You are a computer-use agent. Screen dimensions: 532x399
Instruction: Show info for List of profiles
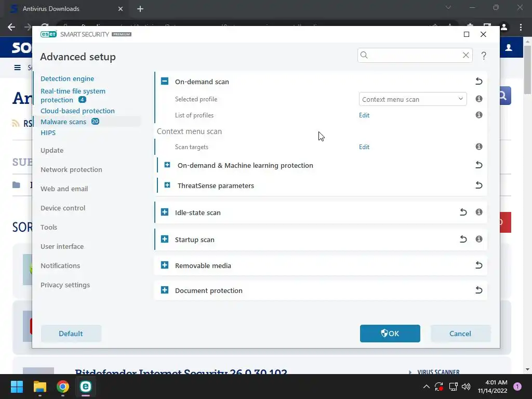[478, 115]
